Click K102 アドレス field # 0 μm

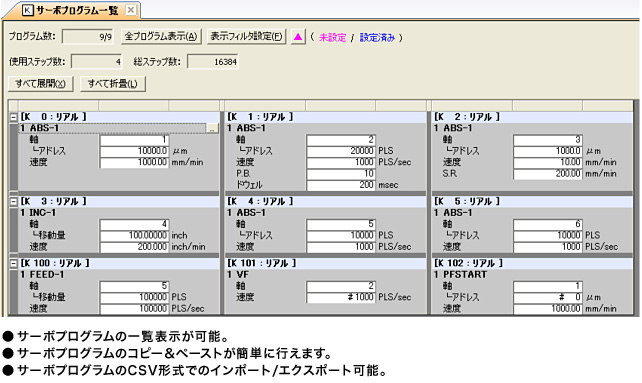pyautogui.click(x=548, y=297)
